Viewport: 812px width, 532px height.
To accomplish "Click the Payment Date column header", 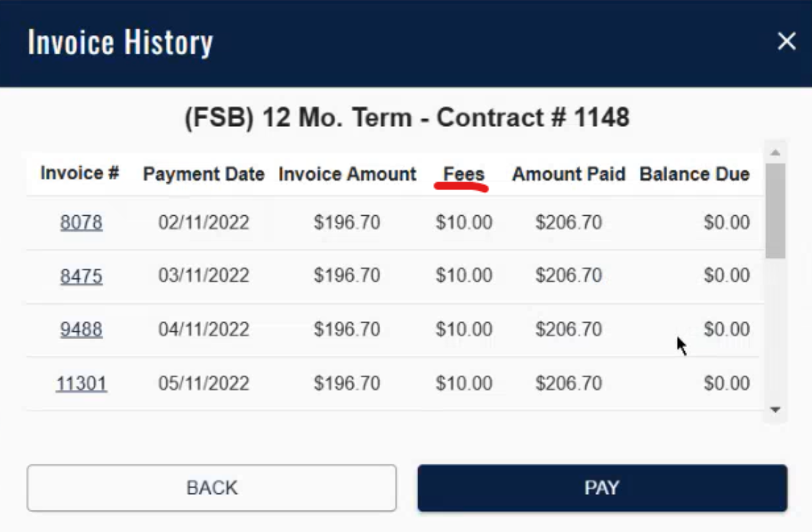I will pyautogui.click(x=204, y=174).
